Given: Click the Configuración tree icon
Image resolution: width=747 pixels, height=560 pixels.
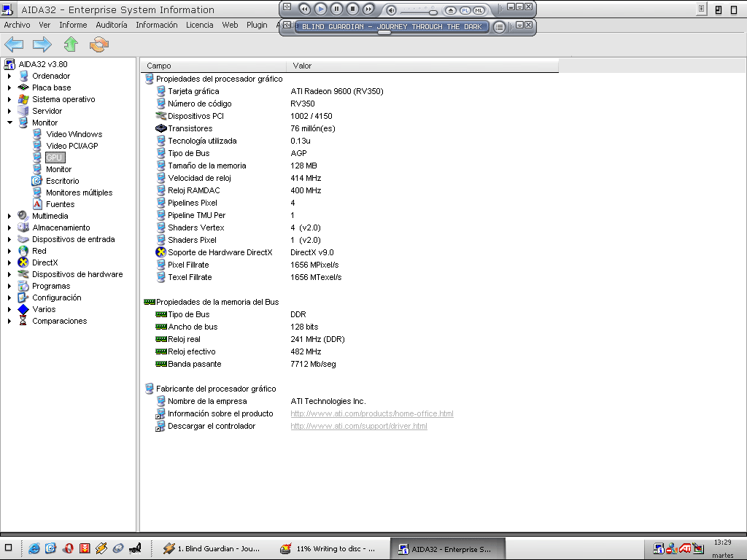Looking at the screenshot, I should tap(23, 297).
